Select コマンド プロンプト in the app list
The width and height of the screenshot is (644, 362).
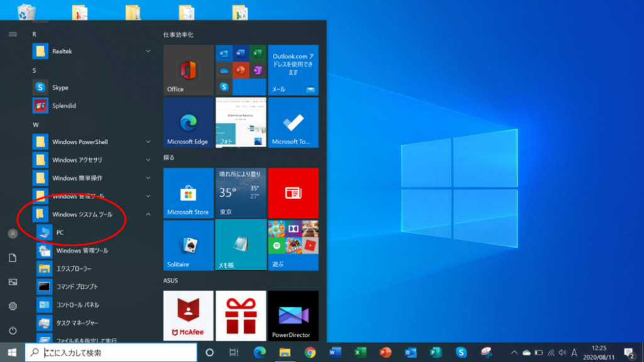pyautogui.click(x=77, y=287)
